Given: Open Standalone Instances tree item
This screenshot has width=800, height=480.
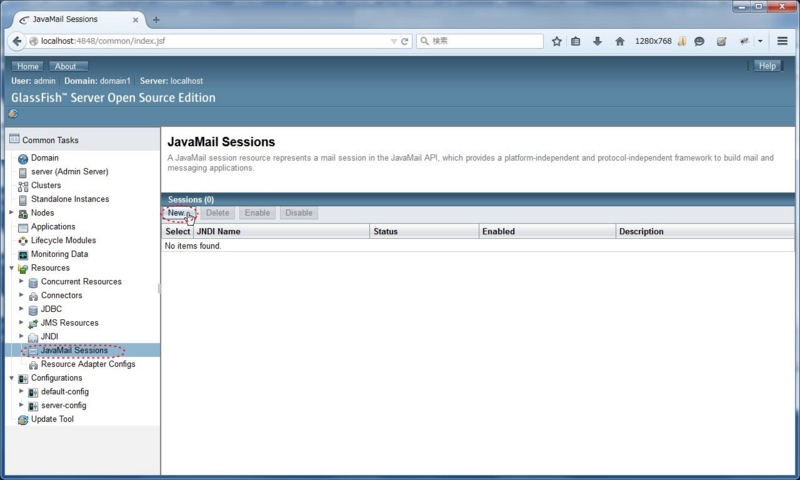Looking at the screenshot, I should (x=70, y=199).
